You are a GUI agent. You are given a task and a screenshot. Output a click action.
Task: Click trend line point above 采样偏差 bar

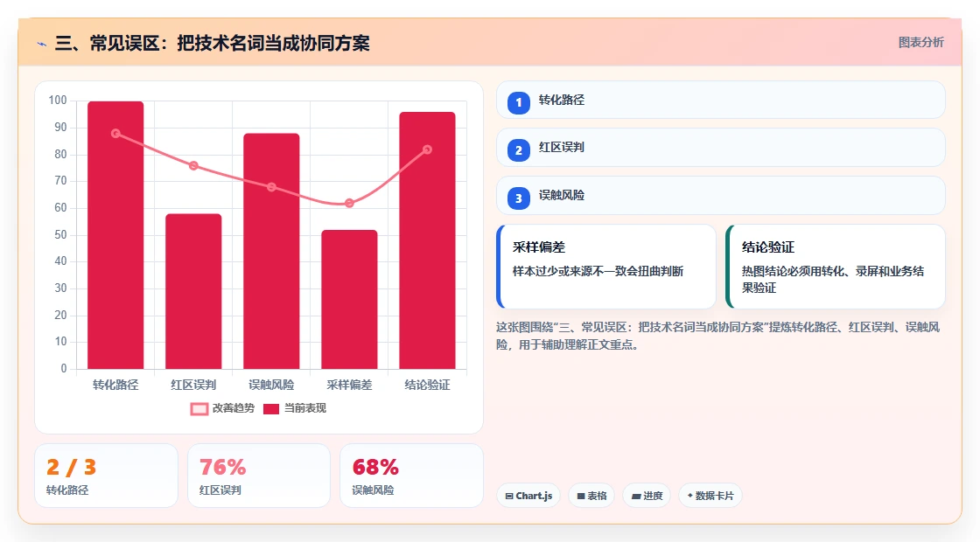349,203
